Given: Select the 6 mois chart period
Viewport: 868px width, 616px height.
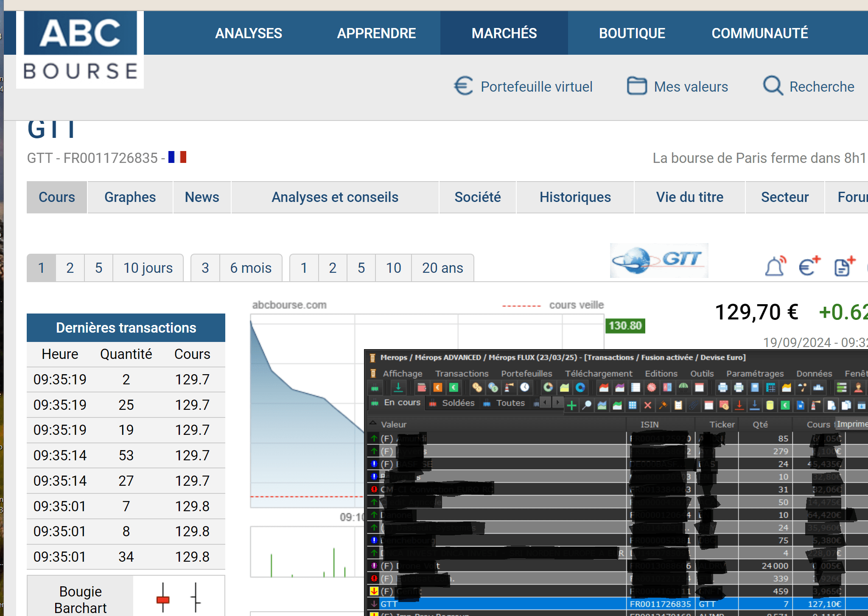Looking at the screenshot, I should (251, 268).
